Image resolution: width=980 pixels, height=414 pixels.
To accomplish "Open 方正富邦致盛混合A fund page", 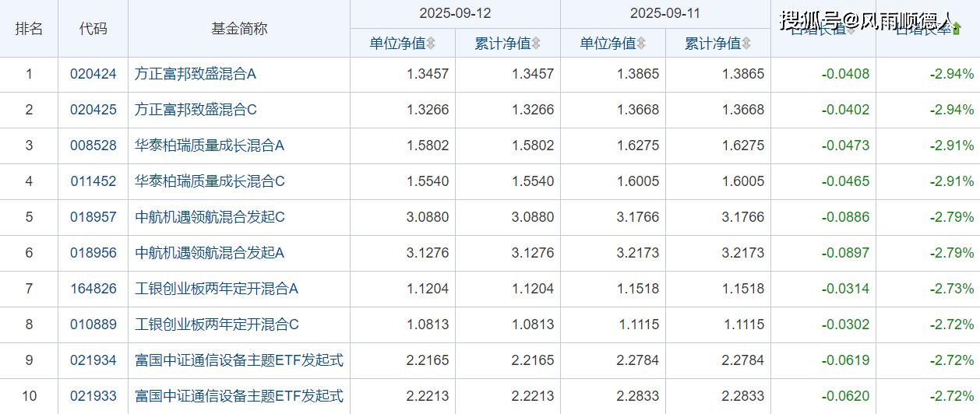I will 196,75.
